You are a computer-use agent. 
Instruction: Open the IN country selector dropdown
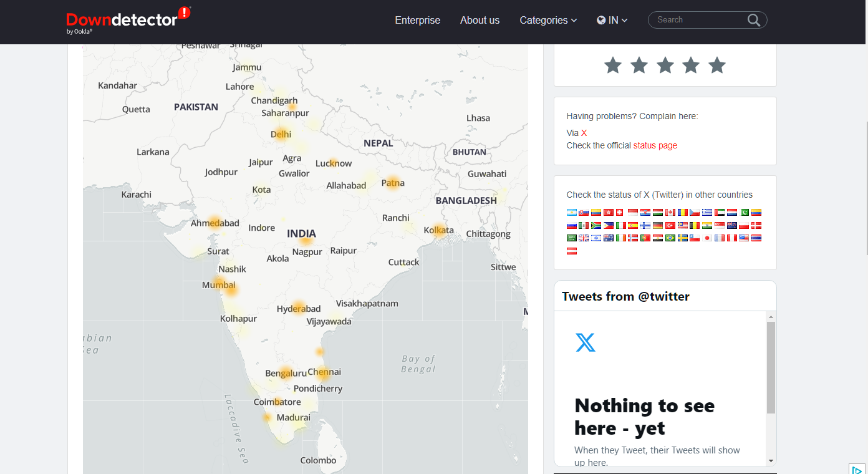coord(612,19)
